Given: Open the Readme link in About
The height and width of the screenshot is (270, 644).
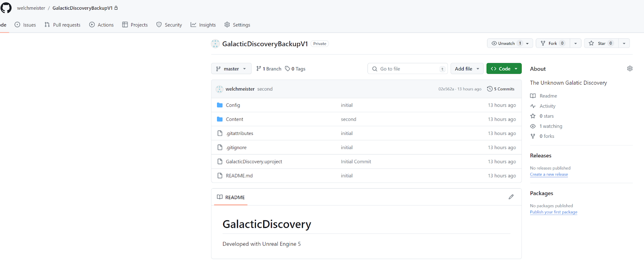Looking at the screenshot, I should click(544, 96).
